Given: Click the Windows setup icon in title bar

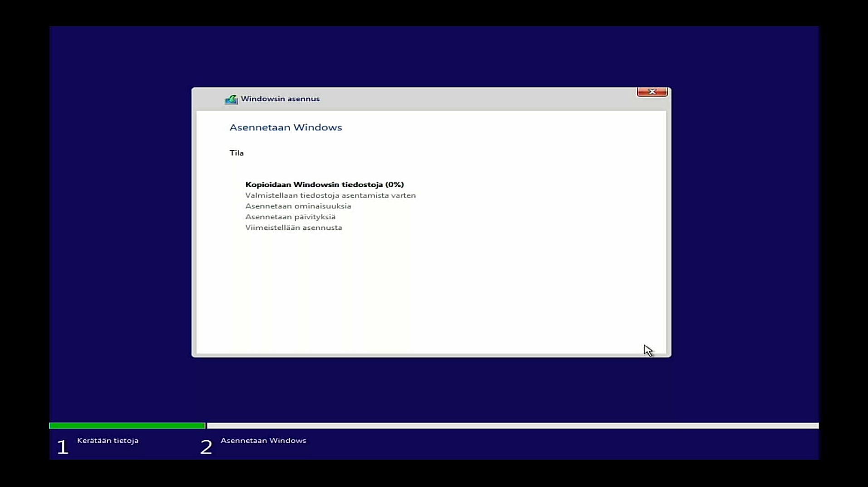Looking at the screenshot, I should click(231, 99).
